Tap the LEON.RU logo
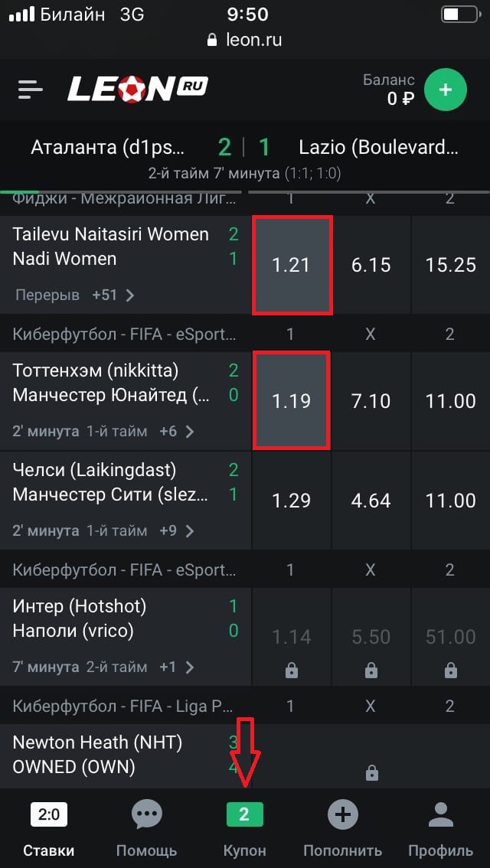The width and height of the screenshot is (490, 868). click(x=137, y=89)
